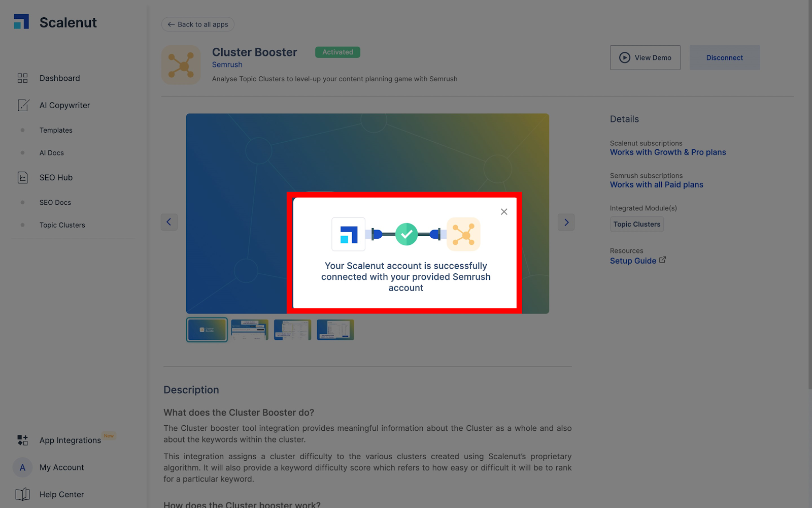The image size is (812, 508).
Task: Click the 'Details' heading
Action: click(x=624, y=119)
